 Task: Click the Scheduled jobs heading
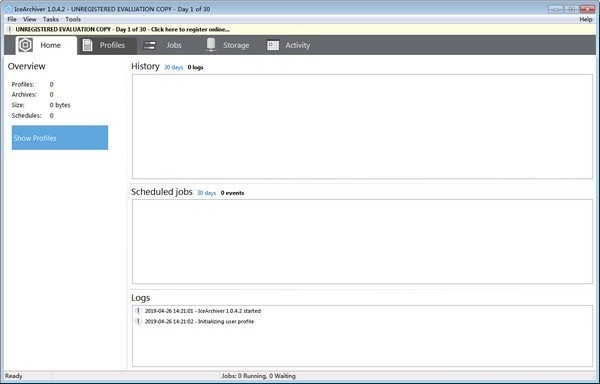(162, 192)
